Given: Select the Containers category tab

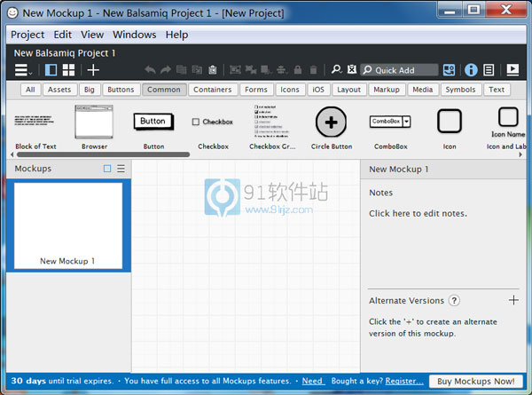Looking at the screenshot, I should coord(213,90).
